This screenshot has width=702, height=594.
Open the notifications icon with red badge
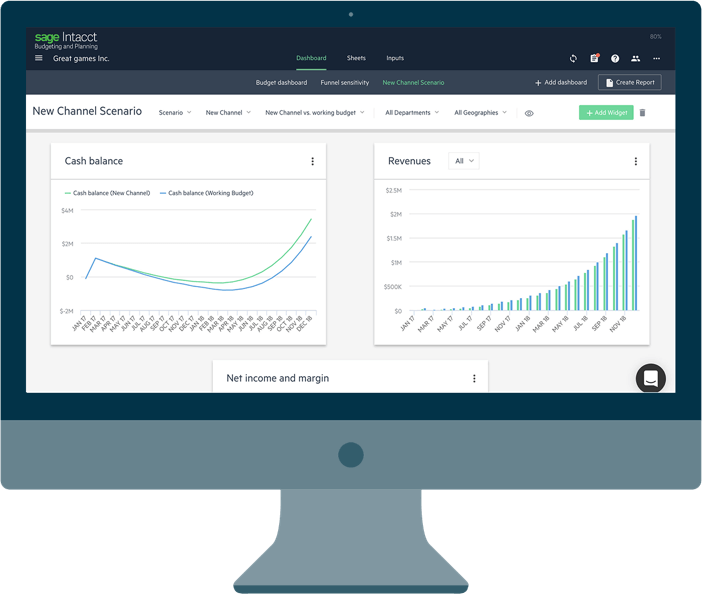point(594,59)
